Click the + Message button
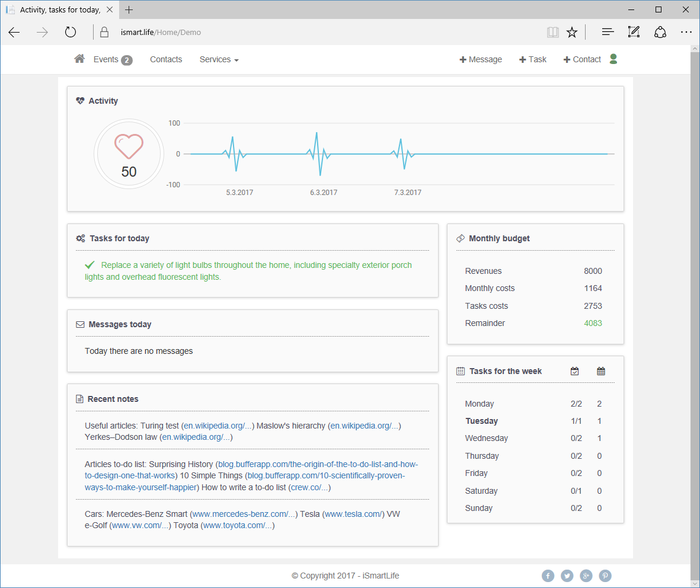 [x=481, y=59]
